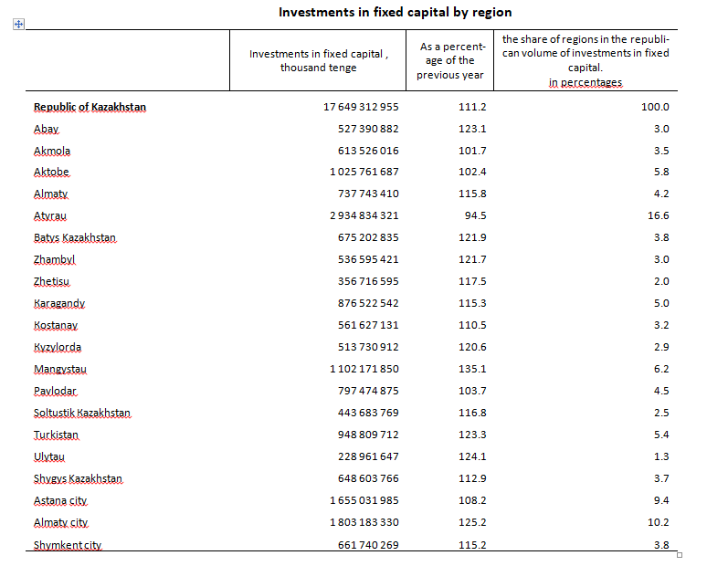Image resolution: width=728 pixels, height=566 pixels.
Task: Click the Shymkent city row label
Action: [68, 545]
